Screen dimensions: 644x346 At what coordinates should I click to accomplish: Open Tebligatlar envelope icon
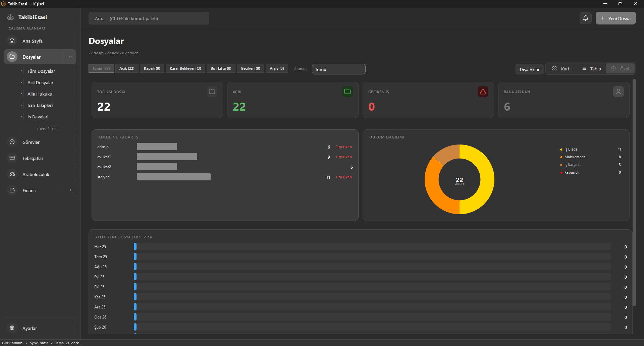coord(12,158)
